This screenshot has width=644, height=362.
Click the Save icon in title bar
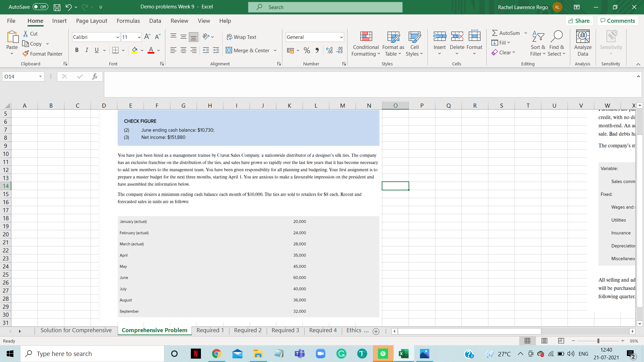57,7
